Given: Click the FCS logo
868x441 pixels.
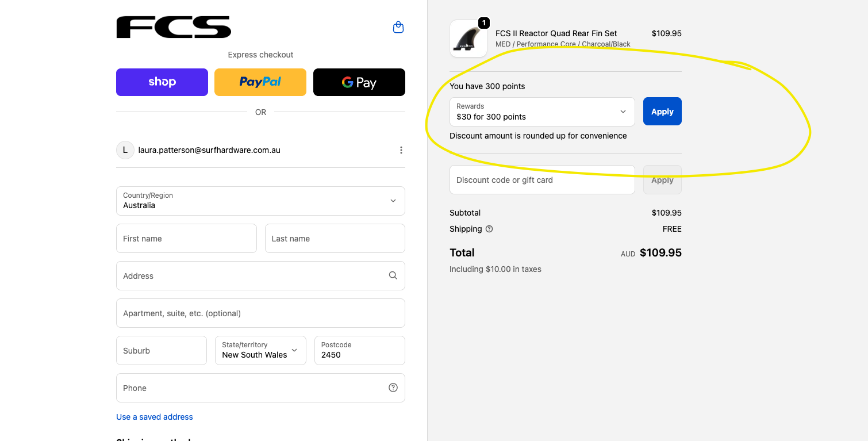Looking at the screenshot, I should point(174,27).
